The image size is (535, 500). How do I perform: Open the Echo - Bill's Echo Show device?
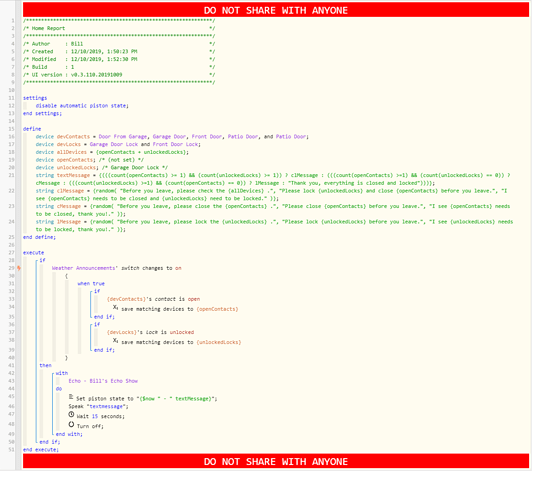pyautogui.click(x=103, y=381)
